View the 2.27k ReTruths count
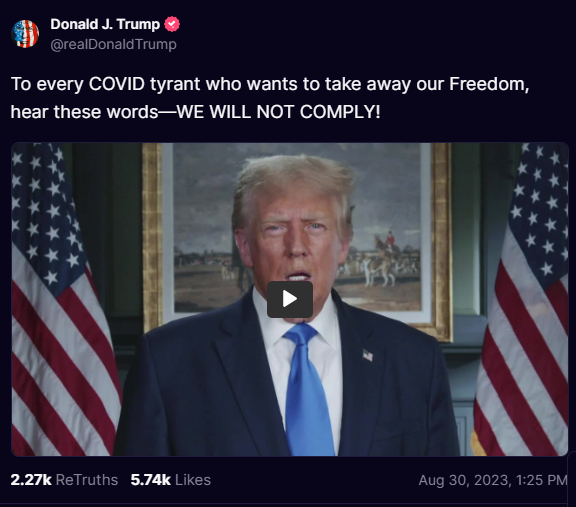The width and height of the screenshot is (576, 507). tap(31, 480)
